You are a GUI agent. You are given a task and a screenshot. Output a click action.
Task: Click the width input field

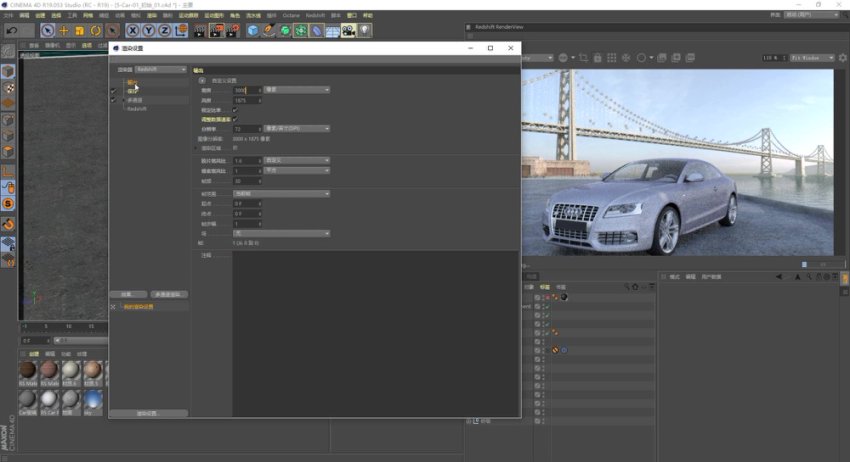246,90
